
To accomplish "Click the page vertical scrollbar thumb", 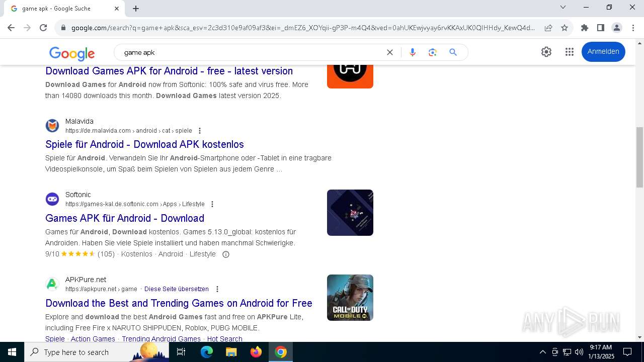I will [639, 157].
